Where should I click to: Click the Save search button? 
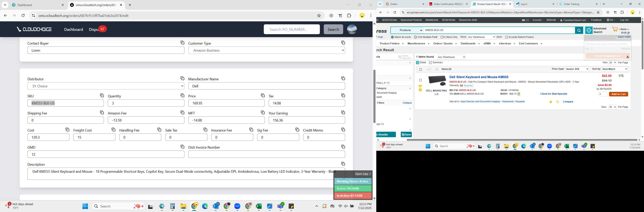[406, 135]
